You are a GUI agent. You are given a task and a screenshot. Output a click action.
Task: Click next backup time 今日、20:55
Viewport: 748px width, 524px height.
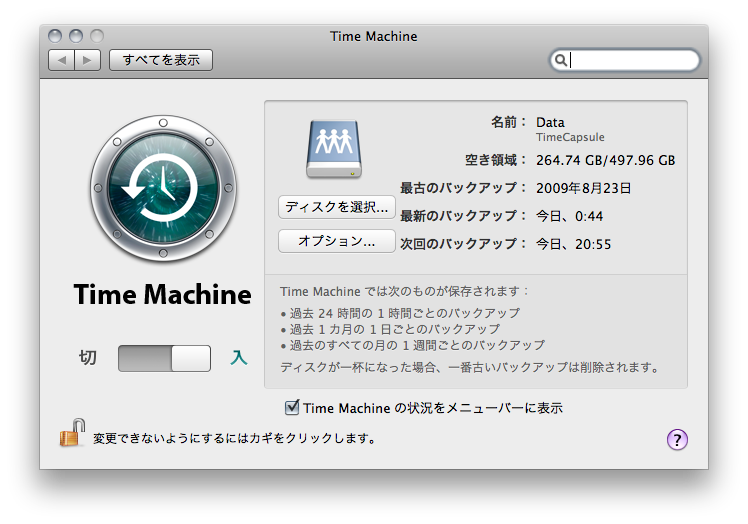(x=573, y=244)
